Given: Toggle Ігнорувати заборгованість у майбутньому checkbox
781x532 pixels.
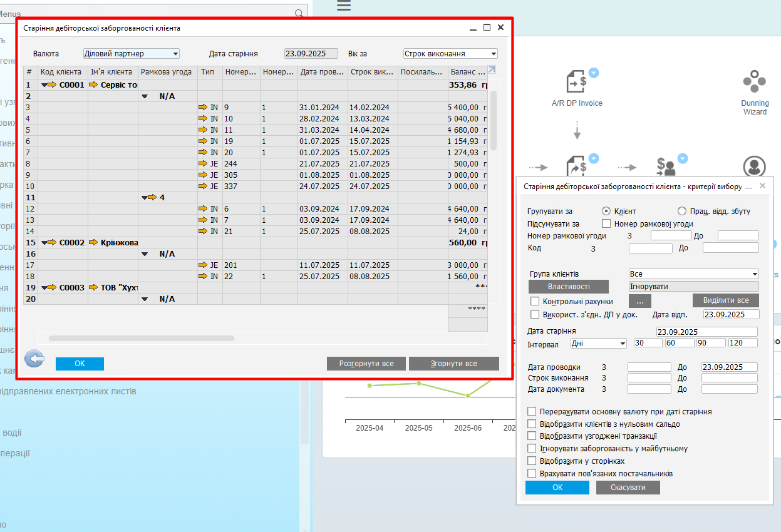Looking at the screenshot, I should tap(532, 449).
